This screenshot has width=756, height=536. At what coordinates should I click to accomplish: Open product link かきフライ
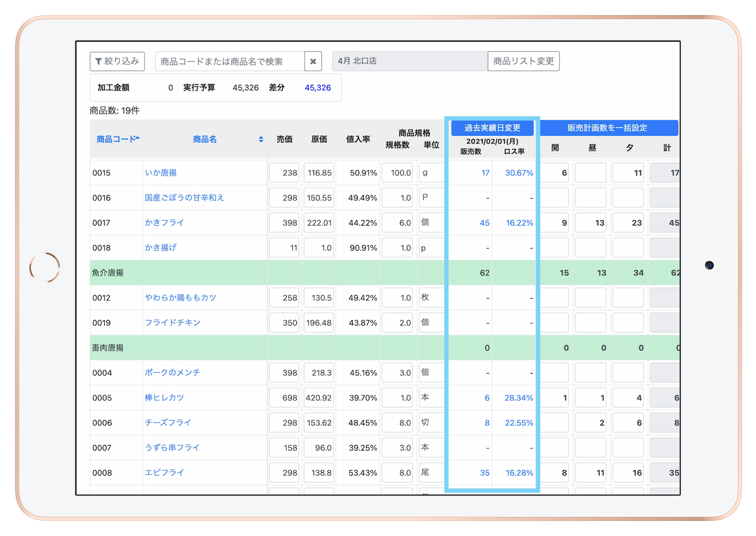pos(164,223)
